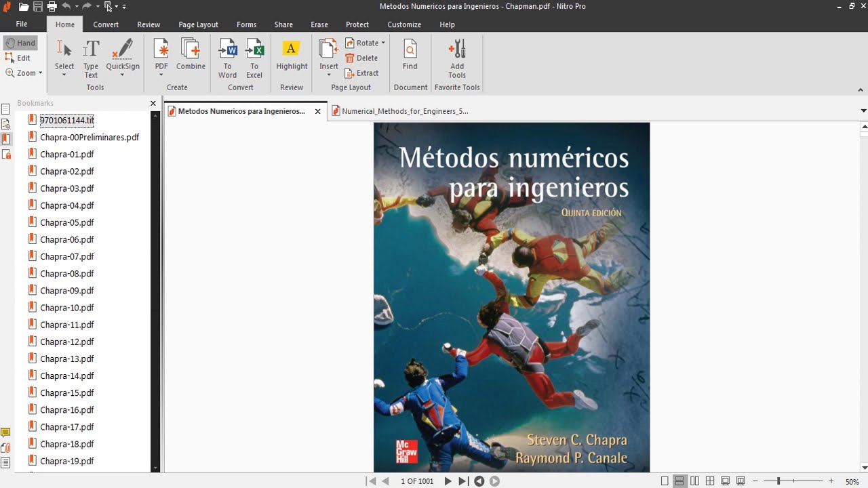The height and width of the screenshot is (488, 868).
Task: Click the Extract pages button
Action: [361, 73]
